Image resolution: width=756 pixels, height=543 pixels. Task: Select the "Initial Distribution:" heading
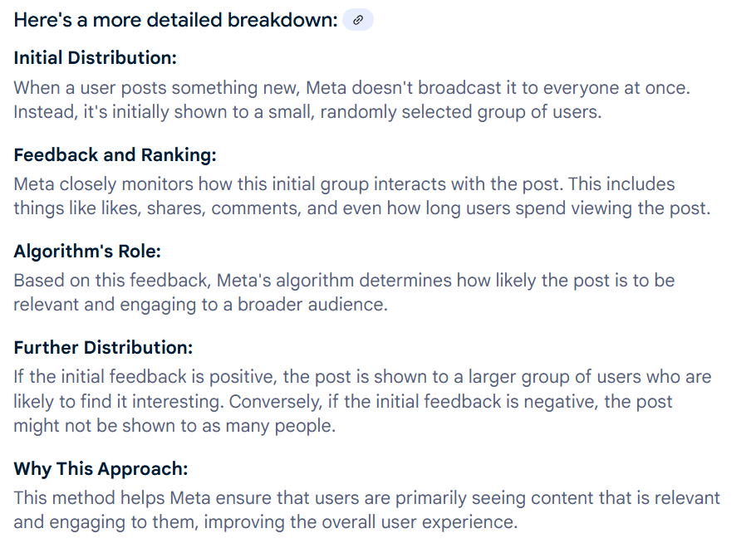pyautogui.click(x=96, y=58)
